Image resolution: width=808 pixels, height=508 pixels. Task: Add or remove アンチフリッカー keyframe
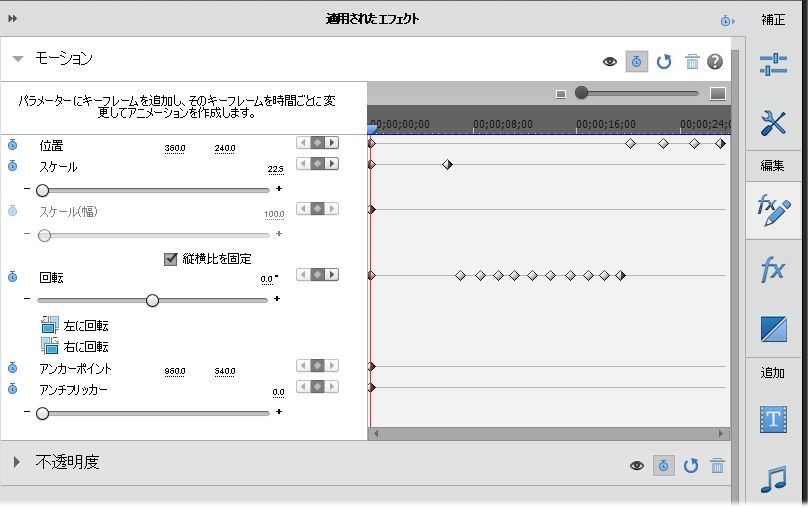pyautogui.click(x=317, y=386)
